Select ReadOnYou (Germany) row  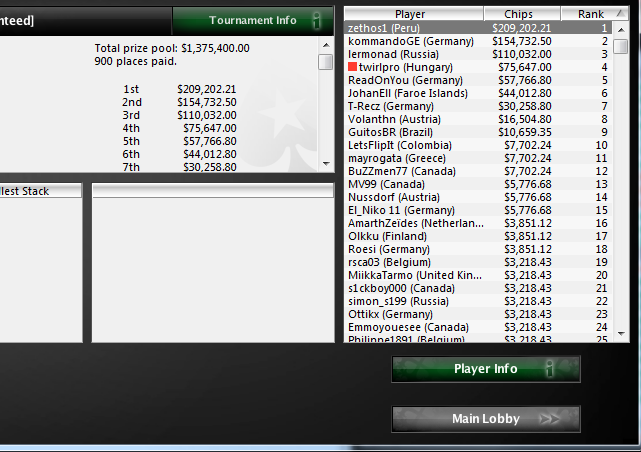tap(478, 80)
